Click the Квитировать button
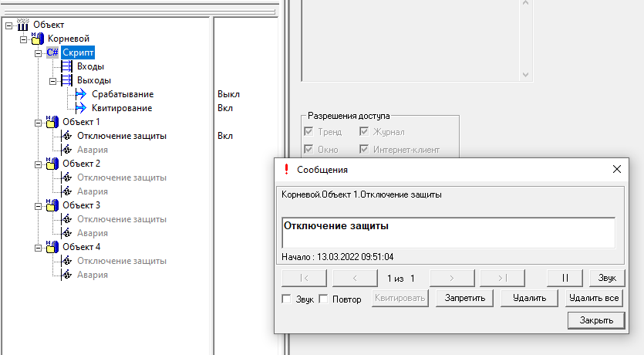 click(x=400, y=299)
